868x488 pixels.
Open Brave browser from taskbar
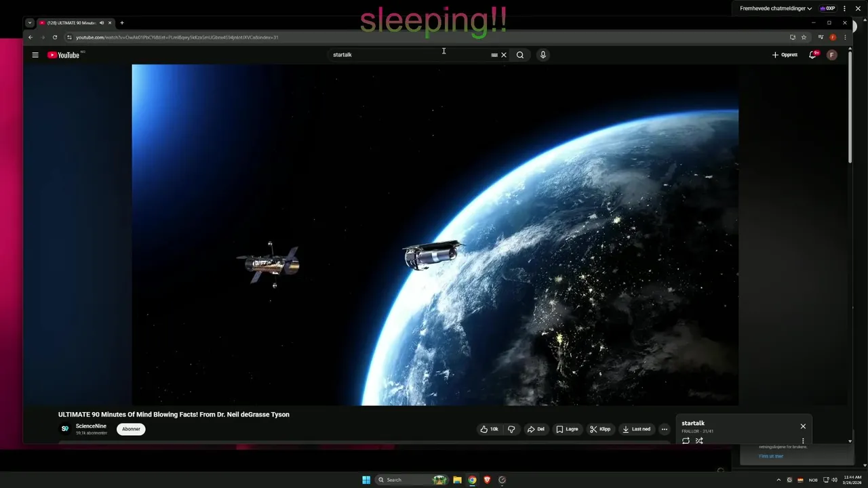[x=487, y=480]
